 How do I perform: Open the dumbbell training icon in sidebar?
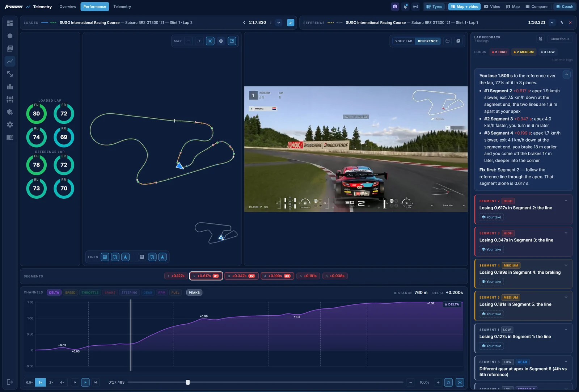click(x=10, y=74)
